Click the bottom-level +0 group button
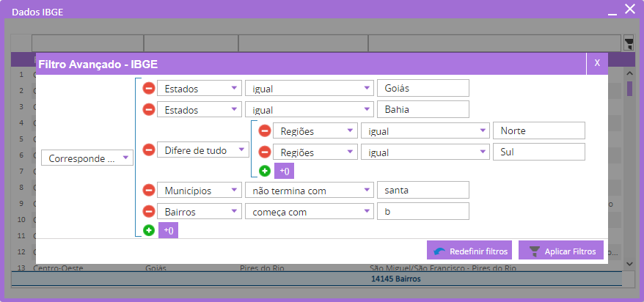This screenshot has width=644, height=302. [x=168, y=230]
